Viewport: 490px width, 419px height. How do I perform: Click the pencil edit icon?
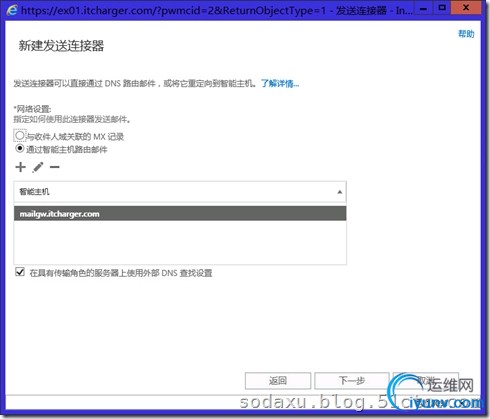pos(38,167)
